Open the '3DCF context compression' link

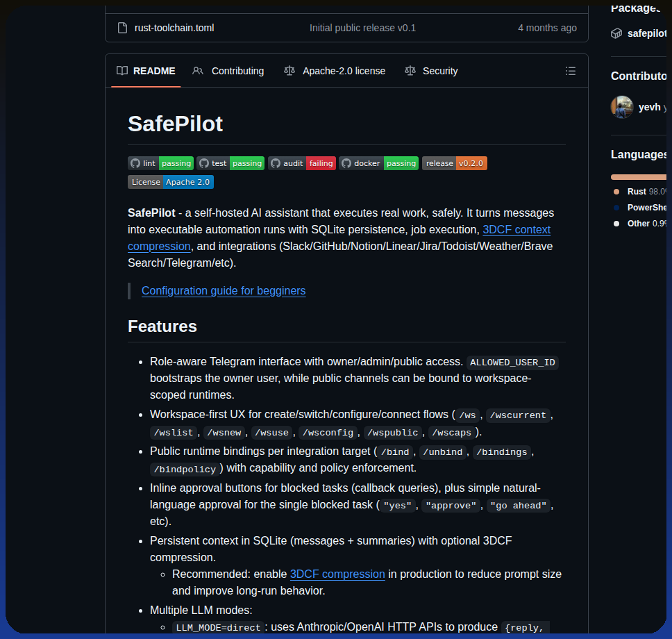click(x=516, y=230)
